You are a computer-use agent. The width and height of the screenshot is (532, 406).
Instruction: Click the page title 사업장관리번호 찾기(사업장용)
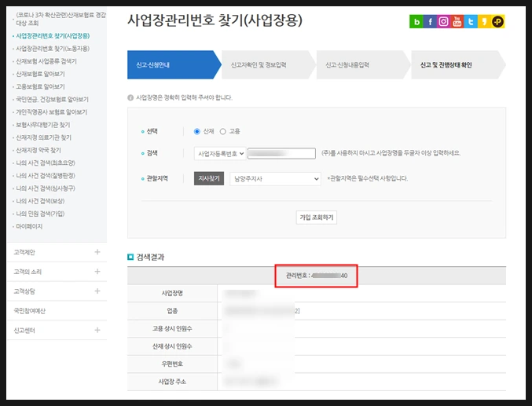(215, 20)
